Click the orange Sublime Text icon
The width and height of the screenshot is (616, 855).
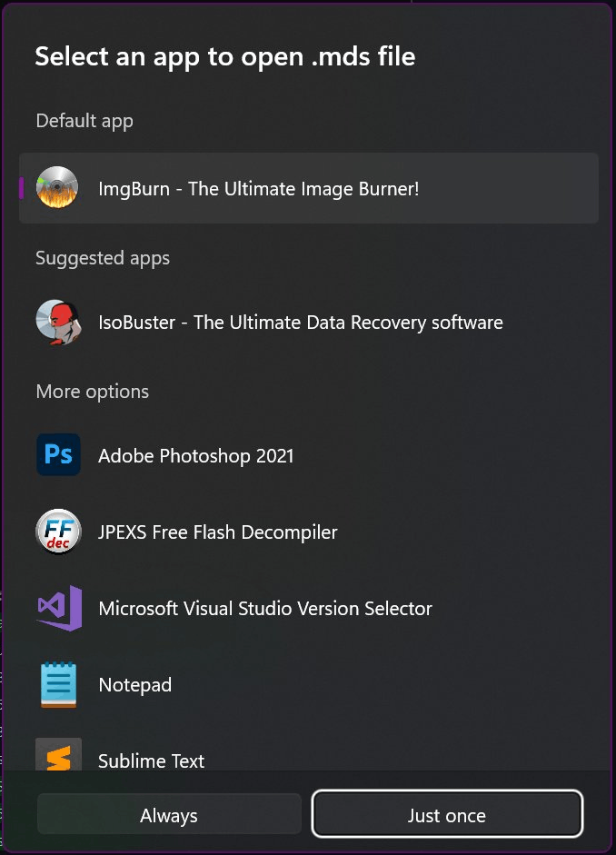click(58, 755)
